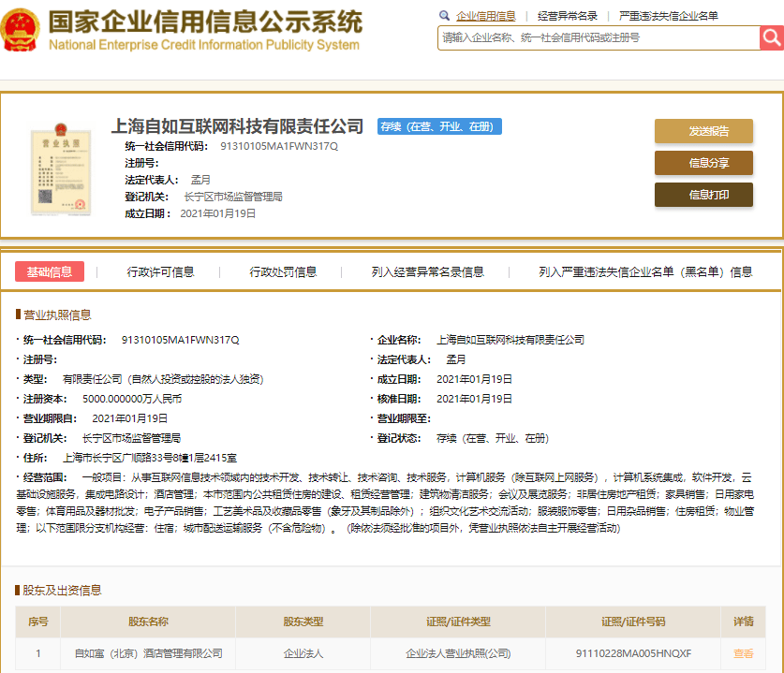Click the 信息打印 button
Image resolution: width=784 pixels, height=673 pixels.
703,195
